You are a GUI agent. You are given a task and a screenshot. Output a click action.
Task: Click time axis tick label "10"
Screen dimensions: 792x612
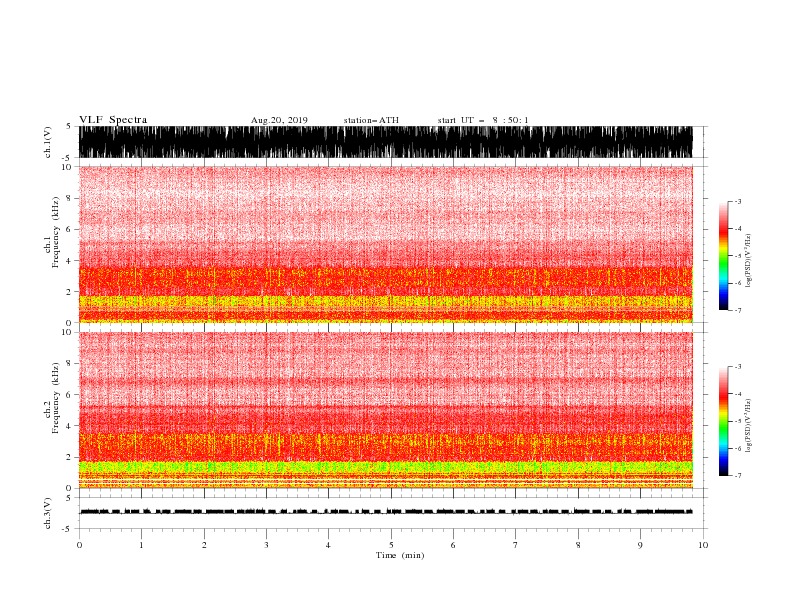pos(703,545)
